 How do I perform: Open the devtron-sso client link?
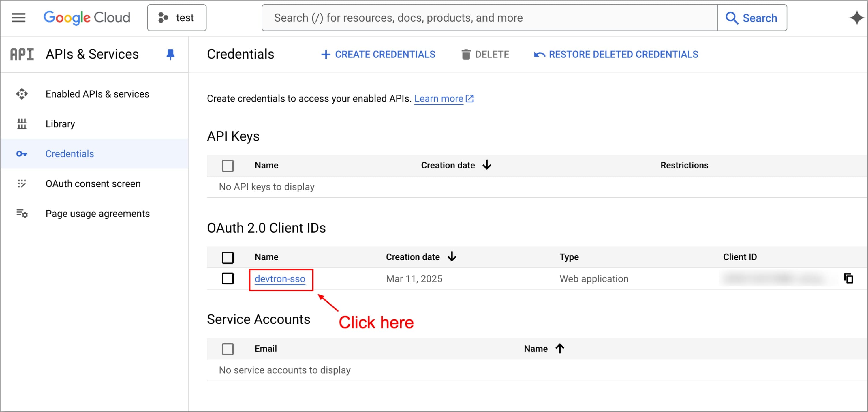coord(280,279)
